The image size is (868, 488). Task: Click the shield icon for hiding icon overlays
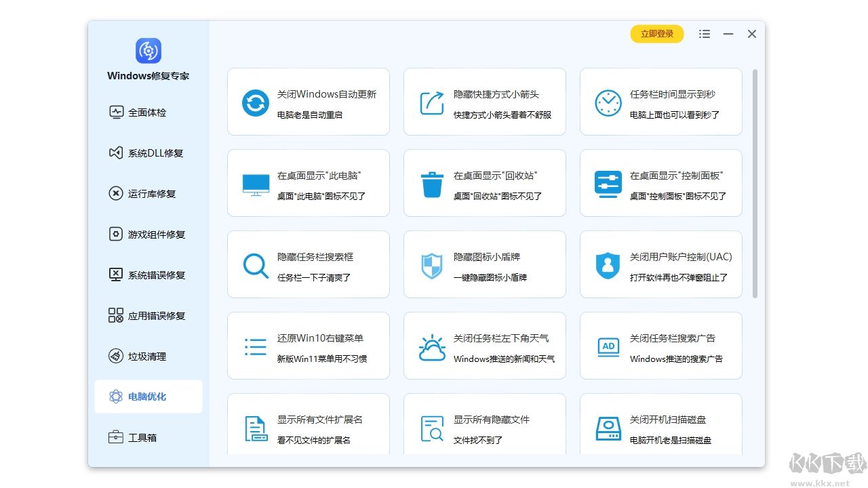[431, 264]
